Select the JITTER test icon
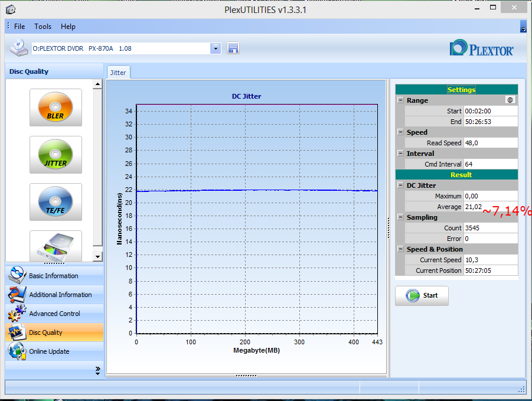This screenshot has height=401, width=532. tap(56, 155)
